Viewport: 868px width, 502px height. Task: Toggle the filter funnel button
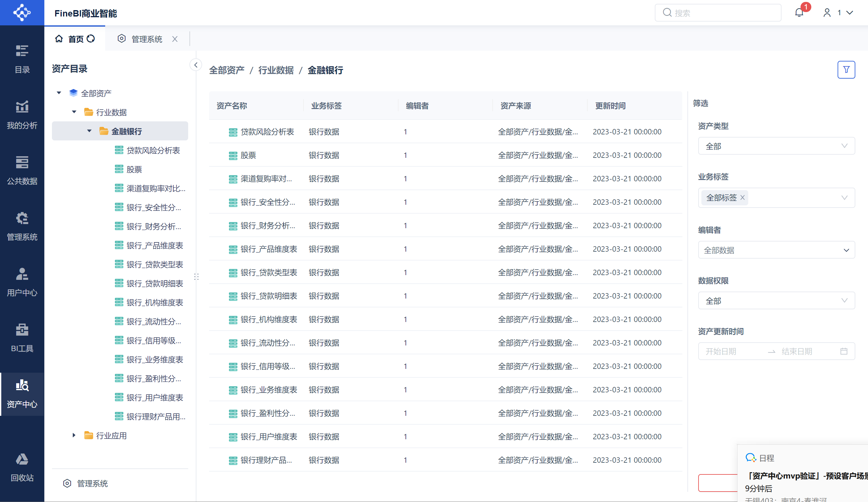point(846,70)
